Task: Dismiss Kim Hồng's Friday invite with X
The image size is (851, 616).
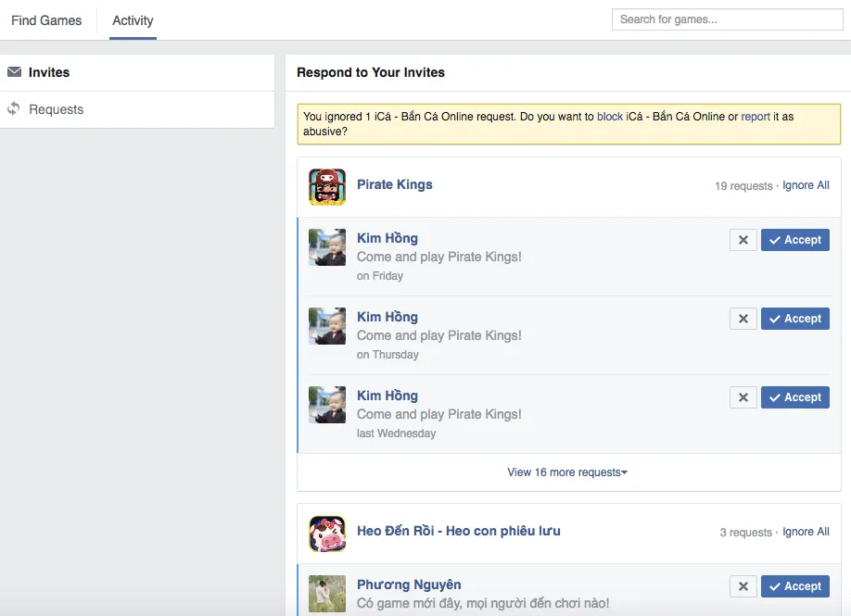Action: click(743, 240)
